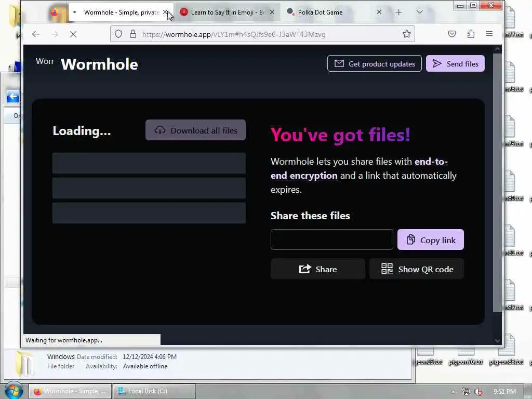This screenshot has height=399, width=532.
Task: Click the page vertical scrollbar thumb
Action: click(497, 183)
